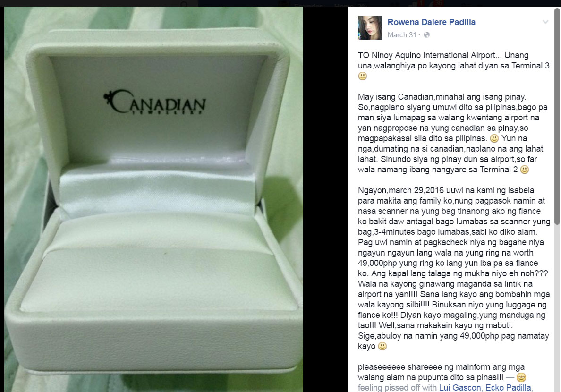561x392 pixels.
Task: Open notifications icon with badge 36
Action: [436, 4]
